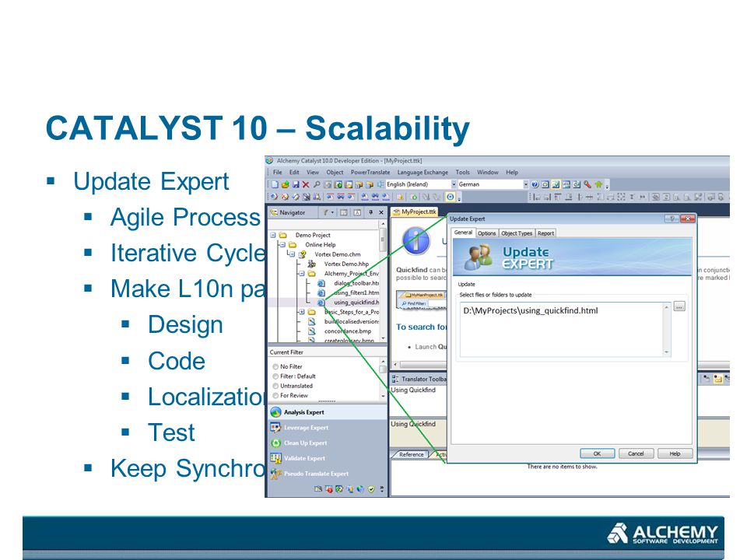This screenshot has height=560, width=747.
Task: Click the dialog_toolbar.htm file icon
Action: pos(321,283)
